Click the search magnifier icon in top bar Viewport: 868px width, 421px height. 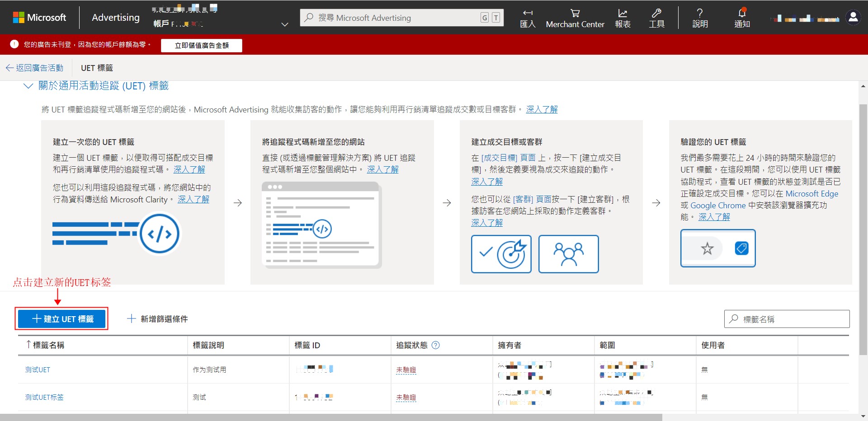309,18
